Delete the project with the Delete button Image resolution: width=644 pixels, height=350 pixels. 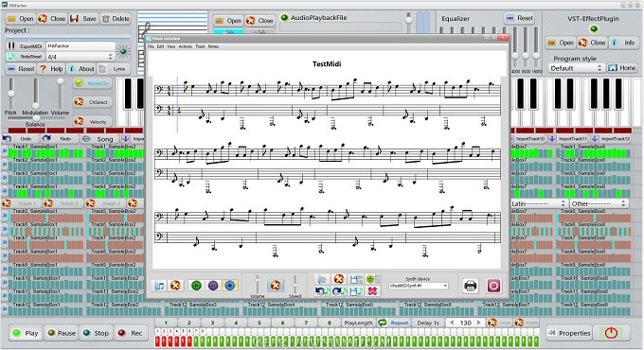(116, 19)
